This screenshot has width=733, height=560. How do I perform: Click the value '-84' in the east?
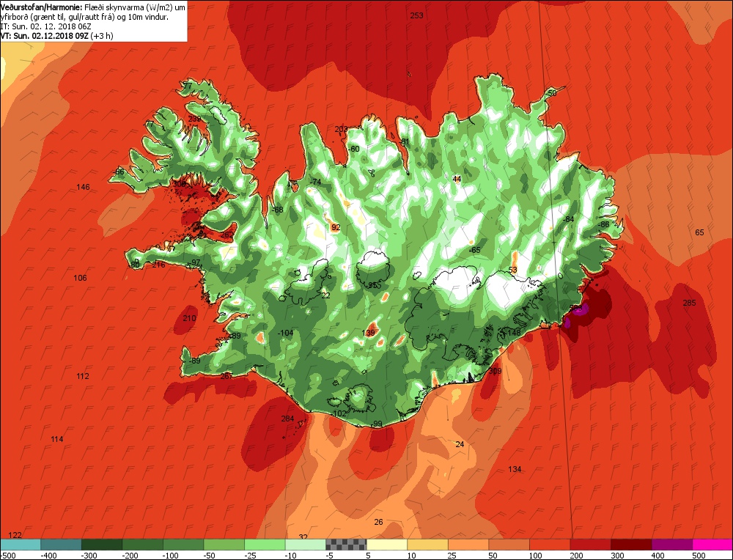click(569, 219)
